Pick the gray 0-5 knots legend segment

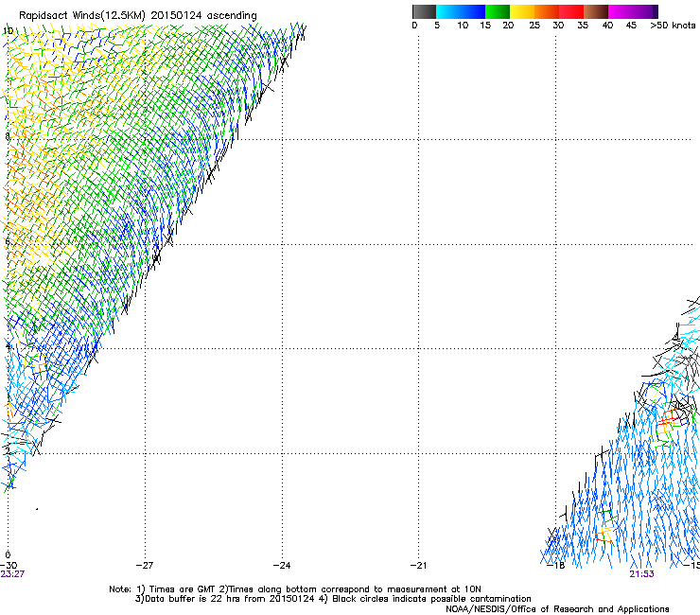[424, 11]
